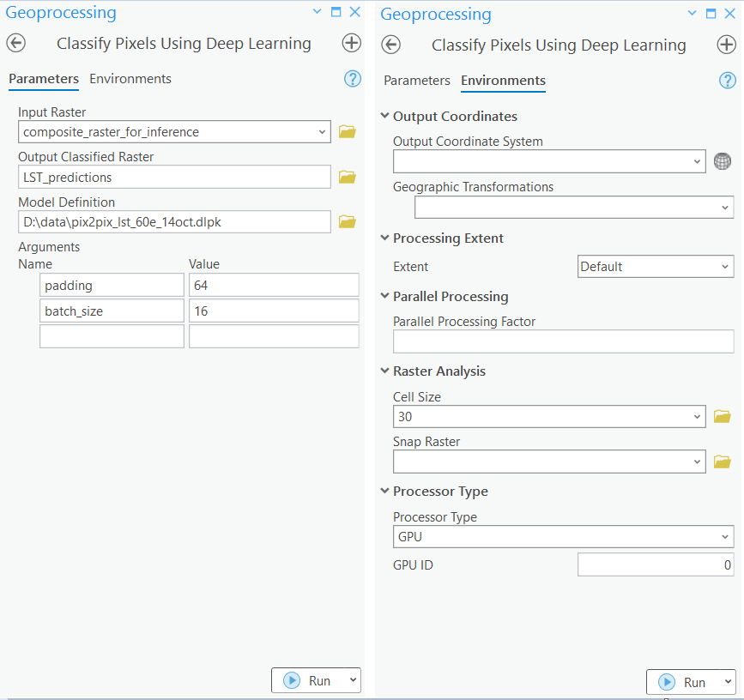744x700 pixels.
Task: Go back using left pane back arrow
Action: click(x=16, y=44)
